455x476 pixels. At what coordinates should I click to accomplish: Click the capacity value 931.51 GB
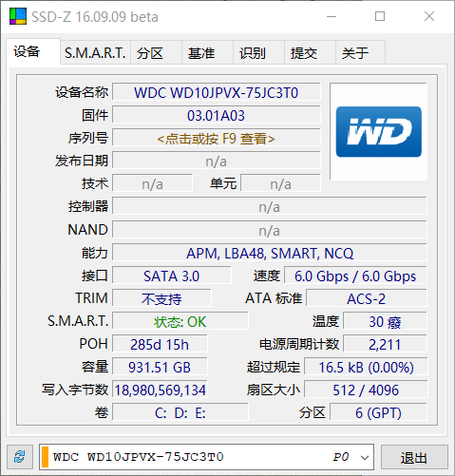[x=160, y=367]
